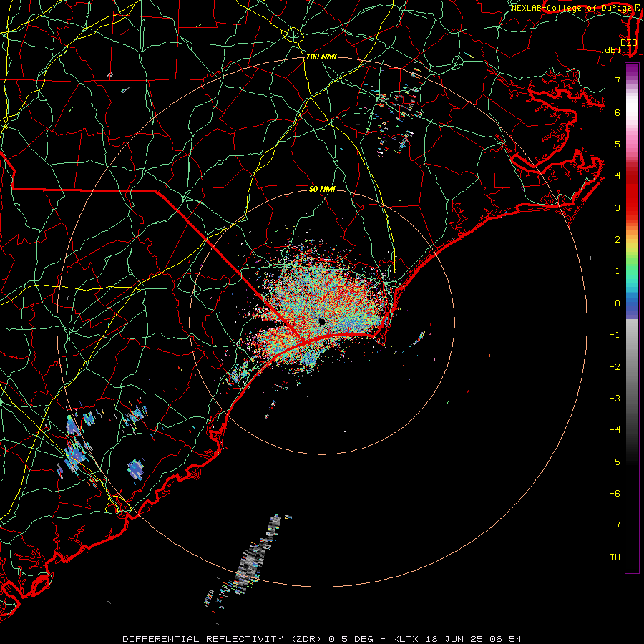Click the -1 tick value on the color scale
Screen dimensions: 644x644
point(615,335)
